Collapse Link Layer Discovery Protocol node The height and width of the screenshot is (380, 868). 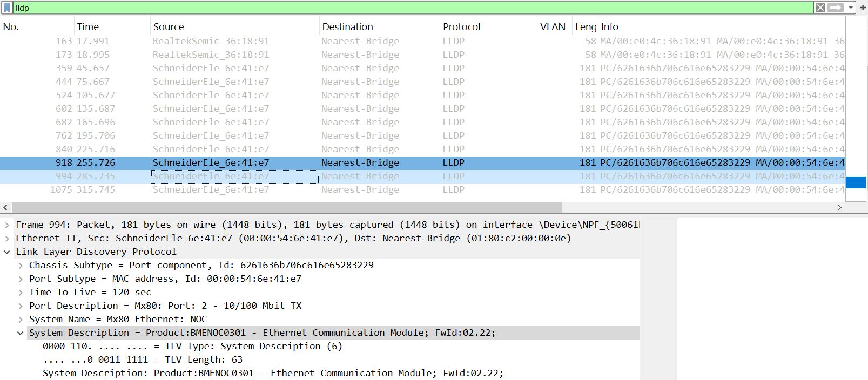click(x=7, y=252)
